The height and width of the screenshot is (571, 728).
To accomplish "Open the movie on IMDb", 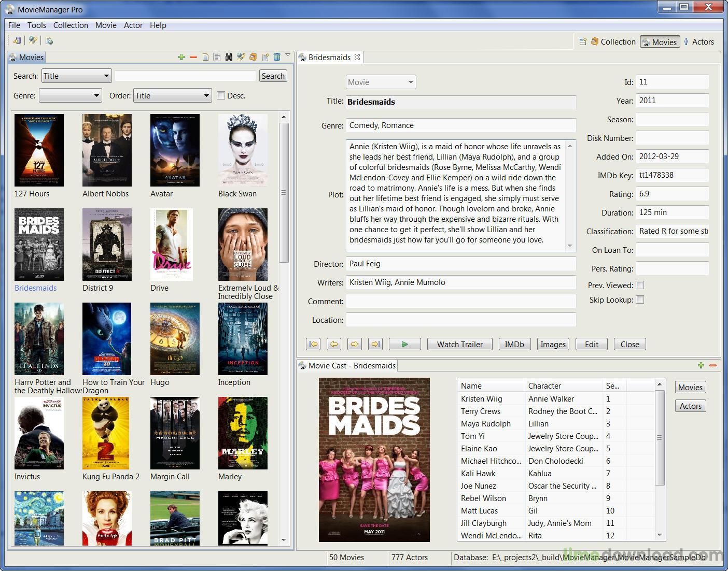I will tap(514, 344).
